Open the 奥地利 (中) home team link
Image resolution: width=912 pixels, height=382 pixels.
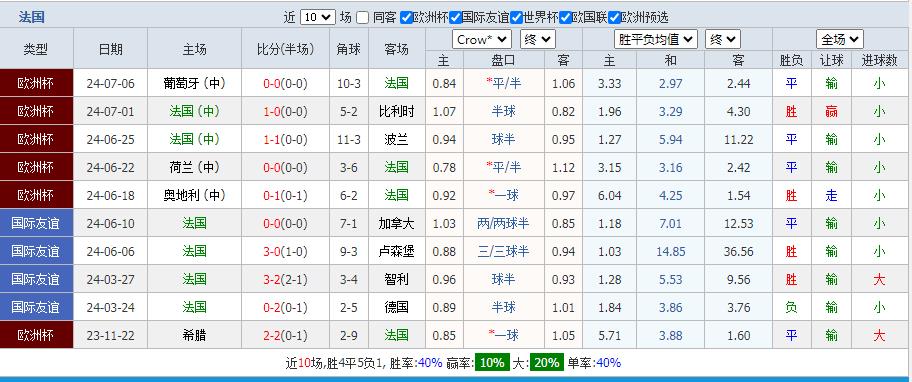[x=194, y=195]
